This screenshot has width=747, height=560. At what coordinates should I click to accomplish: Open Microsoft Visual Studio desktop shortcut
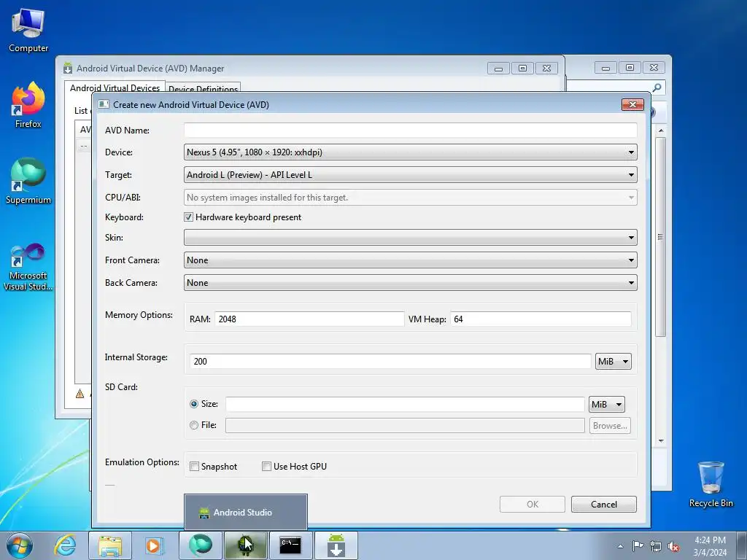pos(28,267)
